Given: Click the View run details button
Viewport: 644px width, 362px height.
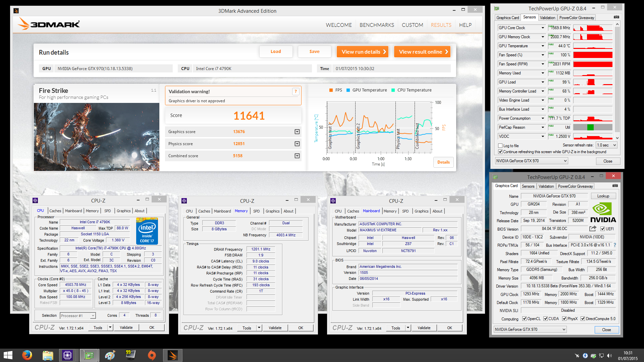Looking at the screenshot, I should click(x=362, y=52).
